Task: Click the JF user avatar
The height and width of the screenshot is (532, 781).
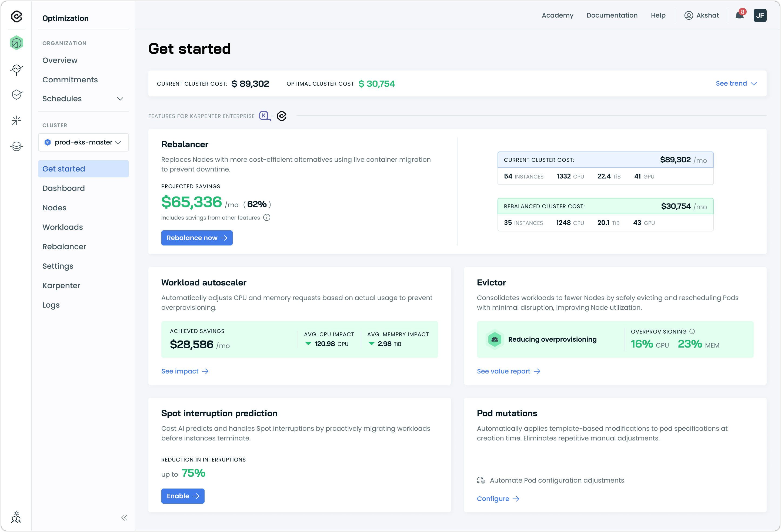Action: coord(760,15)
